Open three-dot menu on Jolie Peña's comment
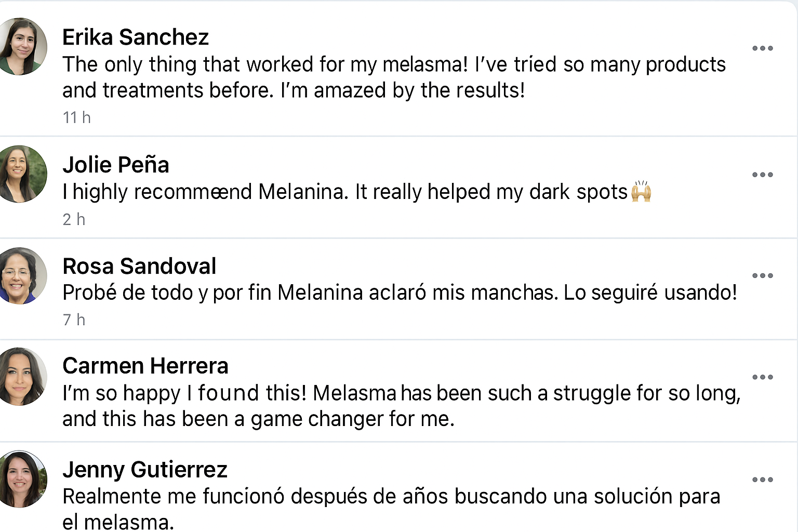 point(762,175)
